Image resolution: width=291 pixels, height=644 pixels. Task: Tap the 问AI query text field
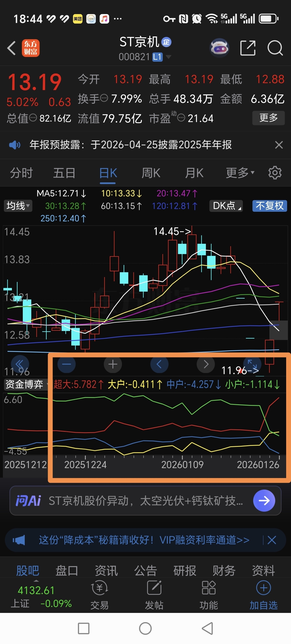click(x=146, y=500)
